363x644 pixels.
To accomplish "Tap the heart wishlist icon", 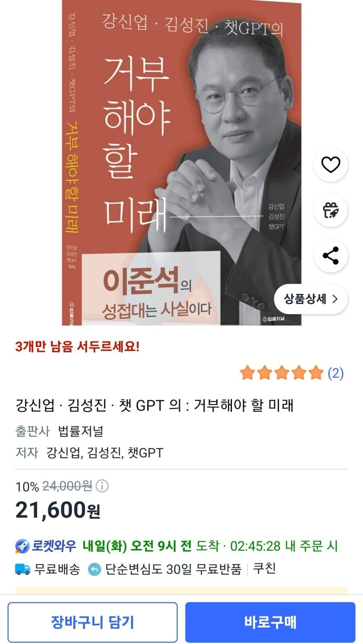I will (330, 165).
